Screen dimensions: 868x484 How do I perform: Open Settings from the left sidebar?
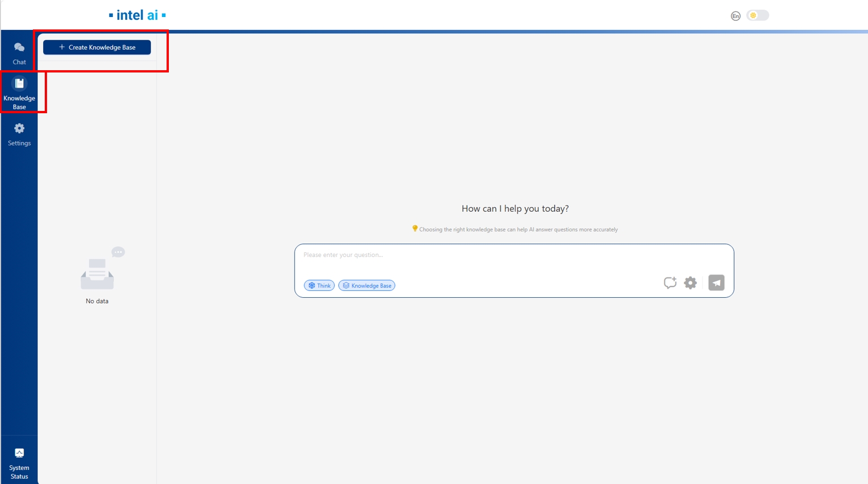tap(19, 134)
